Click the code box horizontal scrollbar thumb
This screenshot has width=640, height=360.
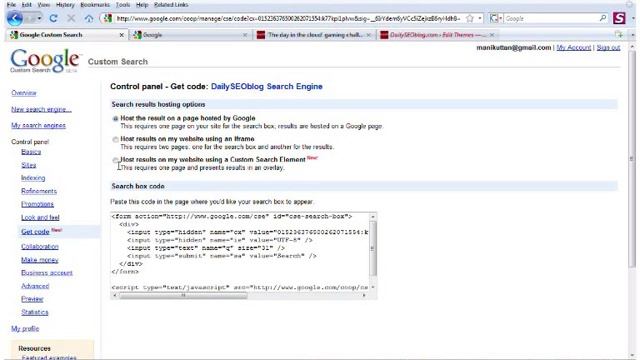click(183, 296)
